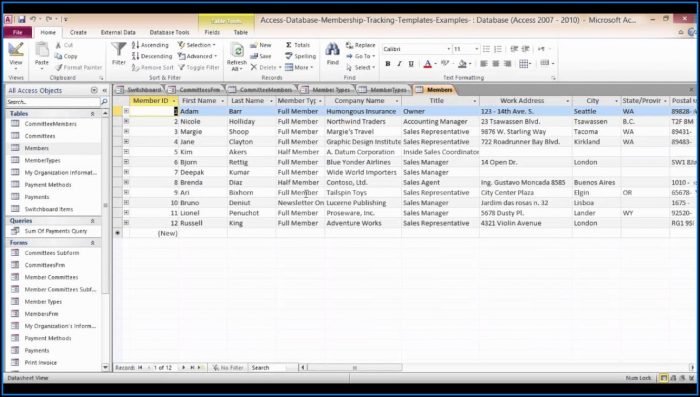Toggle Bold text formatting
Viewport: 700px width, 397px height.
(388, 64)
